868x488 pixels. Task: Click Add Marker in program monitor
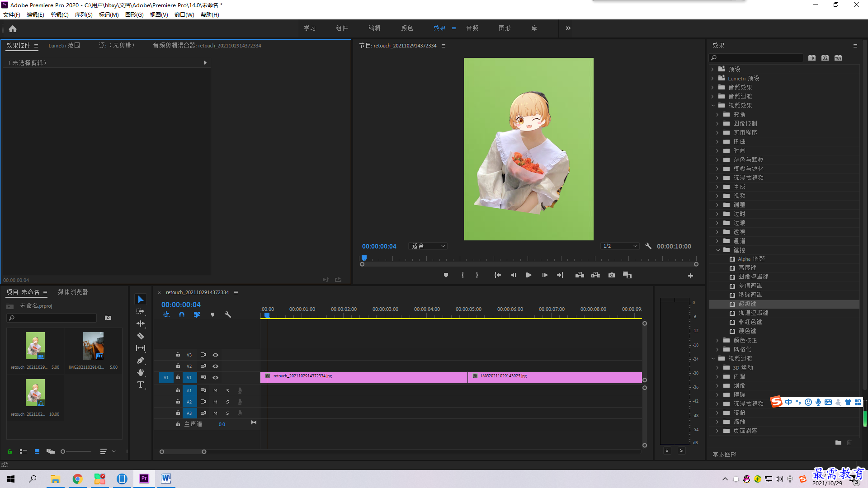[446, 275]
